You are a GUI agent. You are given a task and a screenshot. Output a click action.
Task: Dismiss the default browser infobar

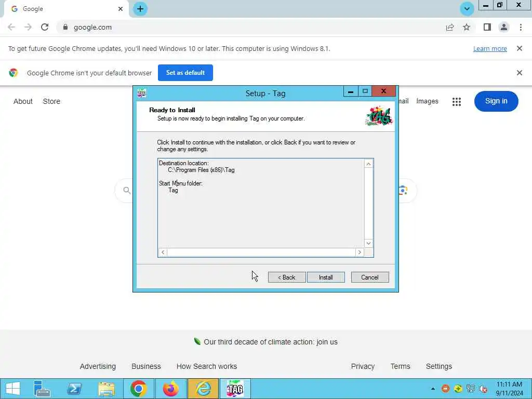click(x=519, y=73)
